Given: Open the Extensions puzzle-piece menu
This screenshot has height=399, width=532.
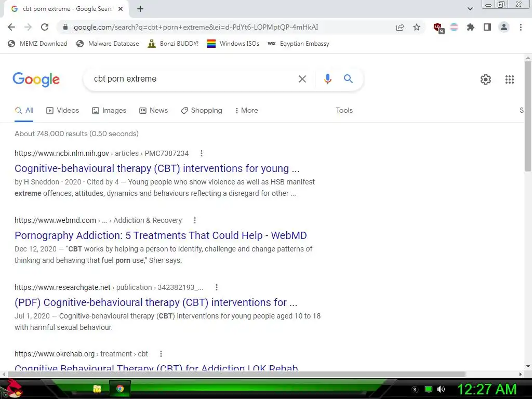Looking at the screenshot, I should (x=470, y=27).
